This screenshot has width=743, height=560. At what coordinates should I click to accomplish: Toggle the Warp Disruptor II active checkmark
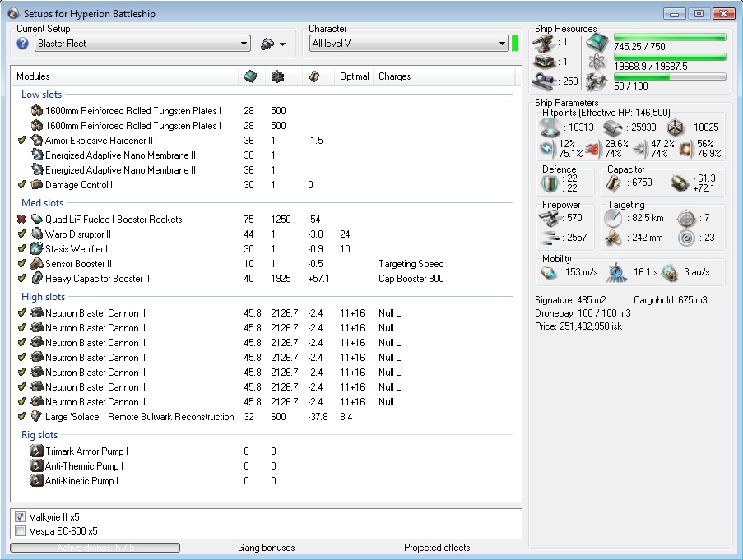(x=21, y=234)
